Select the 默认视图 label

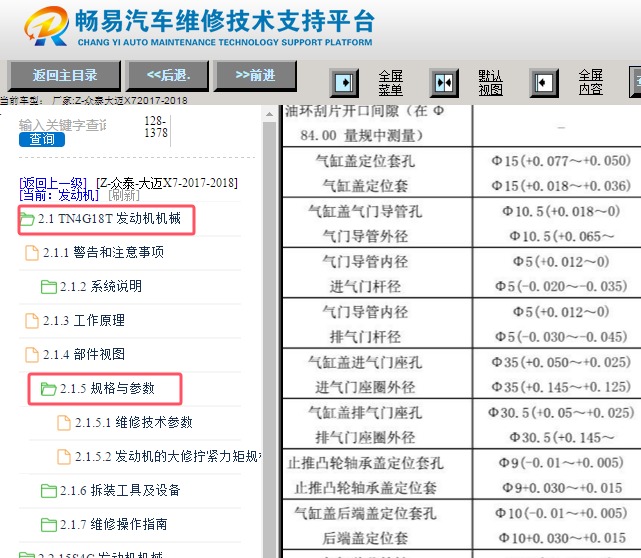490,83
